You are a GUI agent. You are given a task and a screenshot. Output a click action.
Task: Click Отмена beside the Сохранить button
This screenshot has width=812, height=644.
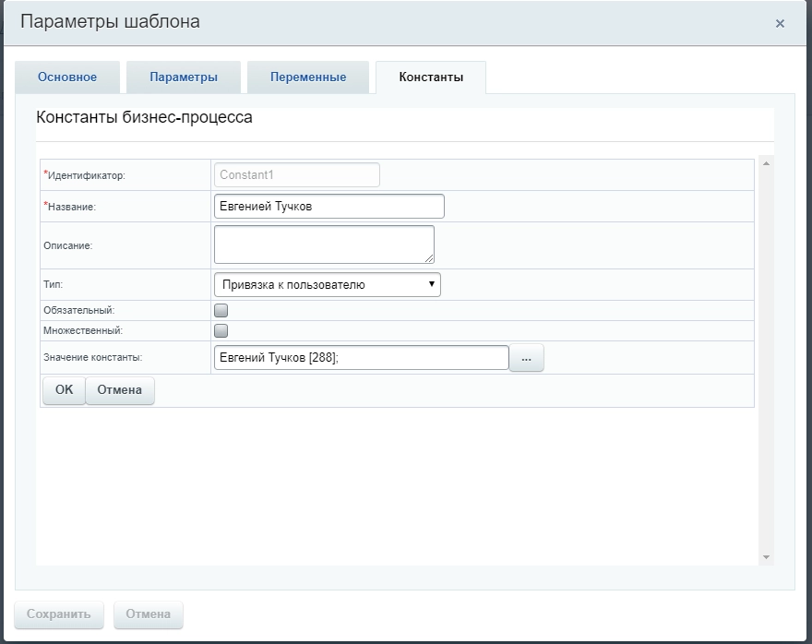[149, 614]
